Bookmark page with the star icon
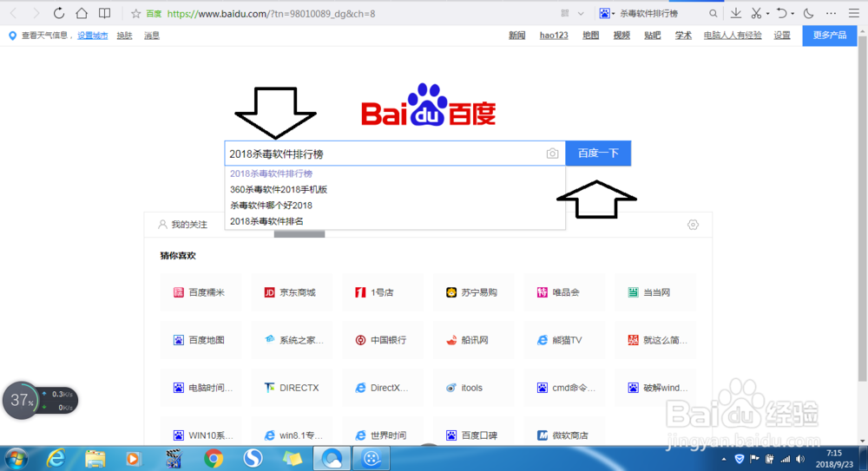 [x=135, y=13]
